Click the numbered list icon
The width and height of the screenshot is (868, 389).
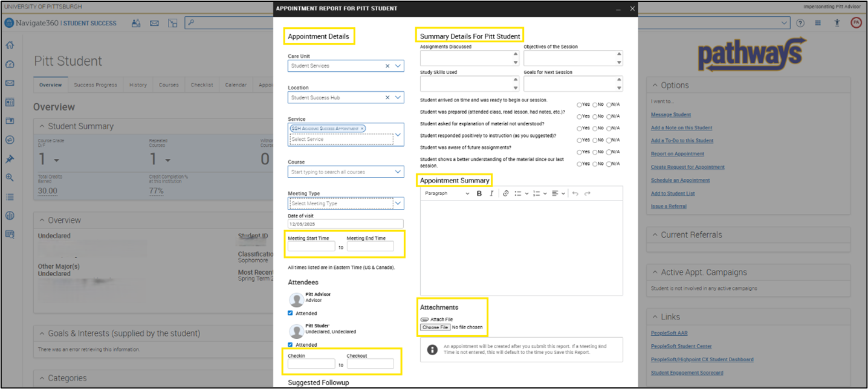pos(536,193)
